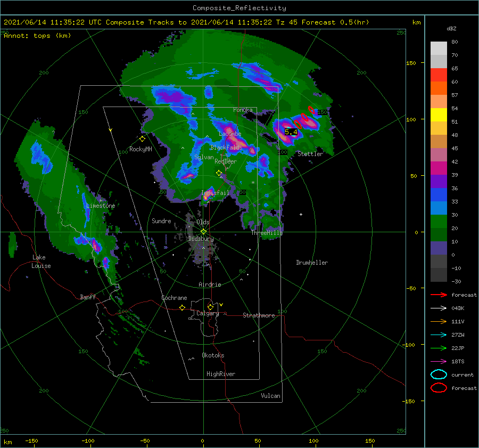Click the dBZ scale heading
The width and height of the screenshot is (479, 448).
pos(451,29)
